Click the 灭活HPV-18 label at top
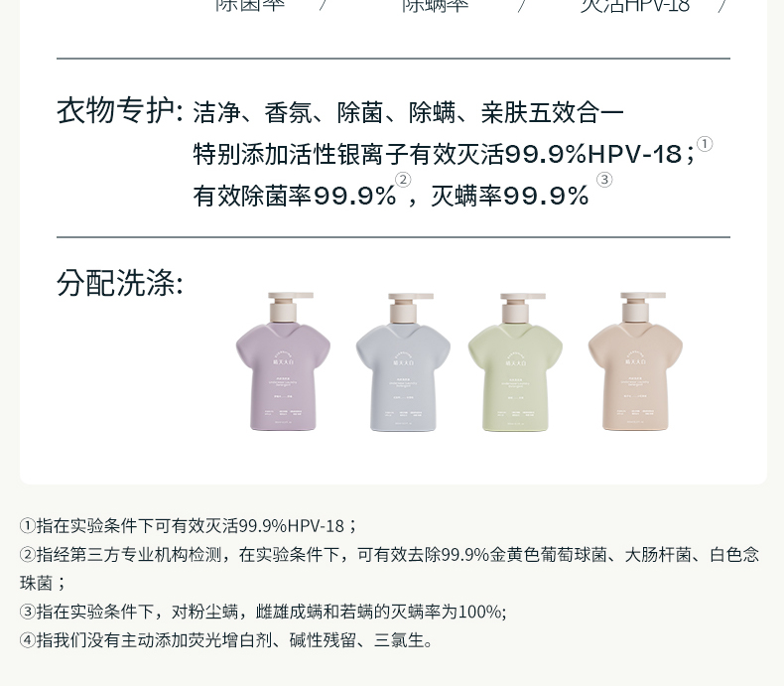 (635, 6)
